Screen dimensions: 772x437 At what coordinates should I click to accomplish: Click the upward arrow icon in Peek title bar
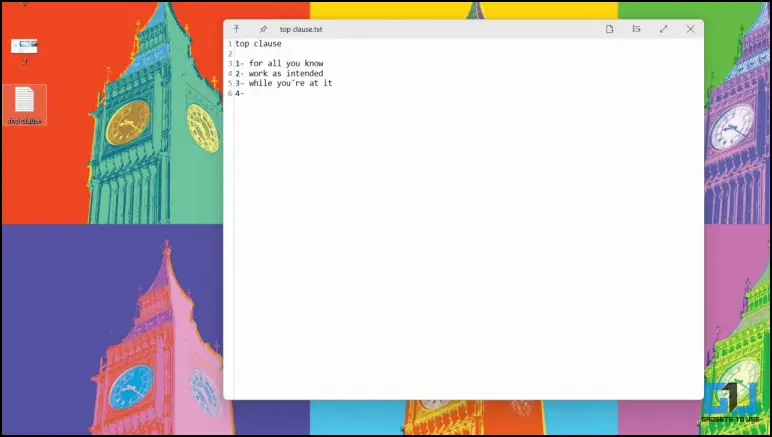[x=236, y=29]
